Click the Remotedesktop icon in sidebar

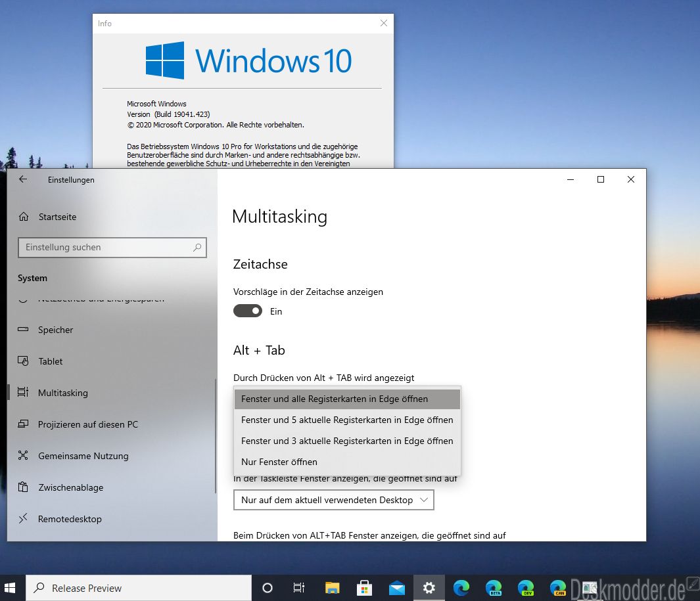coord(23,518)
